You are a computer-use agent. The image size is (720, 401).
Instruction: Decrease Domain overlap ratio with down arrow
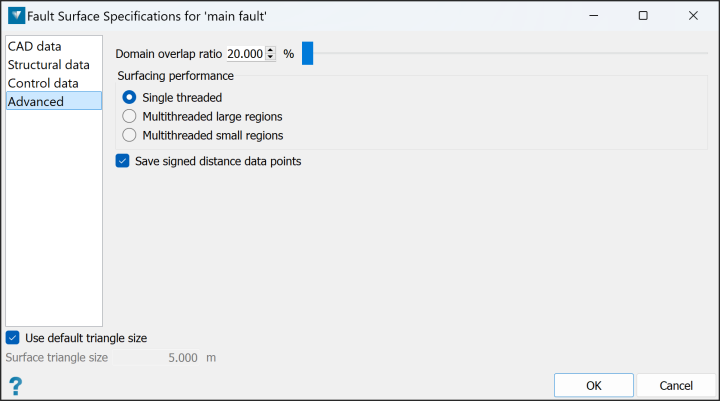270,57
